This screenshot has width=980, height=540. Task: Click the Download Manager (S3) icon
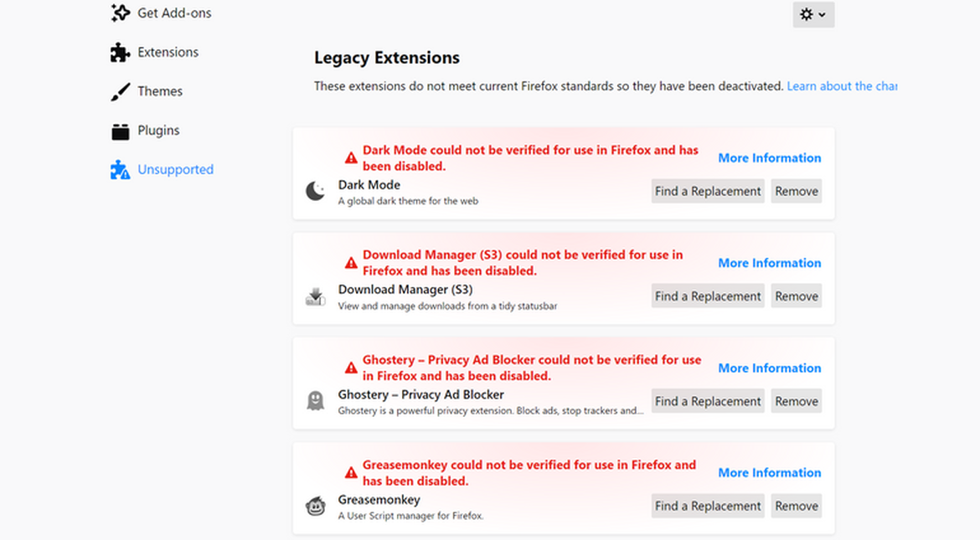coord(315,296)
